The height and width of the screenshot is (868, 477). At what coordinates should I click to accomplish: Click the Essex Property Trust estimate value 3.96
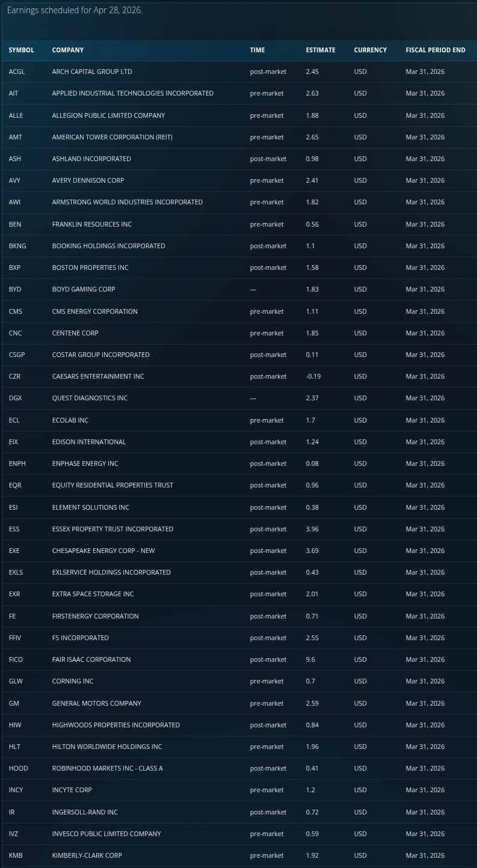pyautogui.click(x=312, y=529)
